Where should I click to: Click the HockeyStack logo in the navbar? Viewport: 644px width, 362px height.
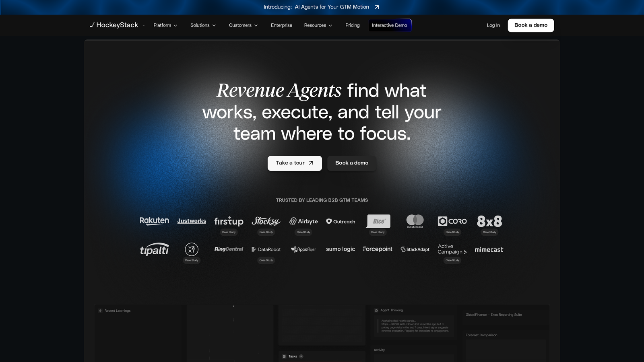point(115,25)
